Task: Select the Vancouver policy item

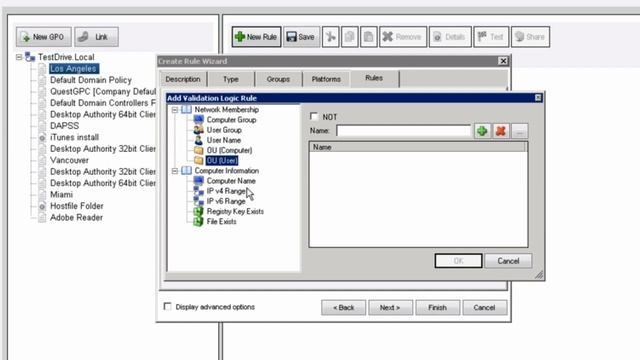Action: tap(69, 160)
